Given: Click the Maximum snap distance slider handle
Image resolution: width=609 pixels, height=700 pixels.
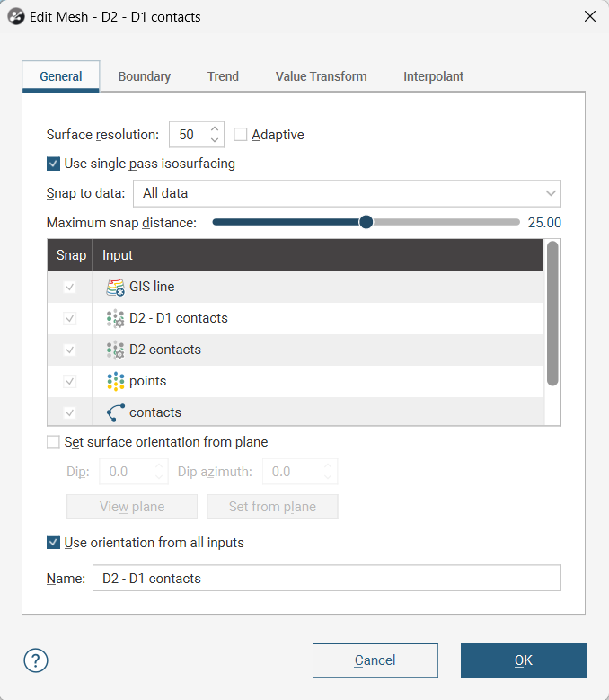Looking at the screenshot, I should (x=366, y=222).
